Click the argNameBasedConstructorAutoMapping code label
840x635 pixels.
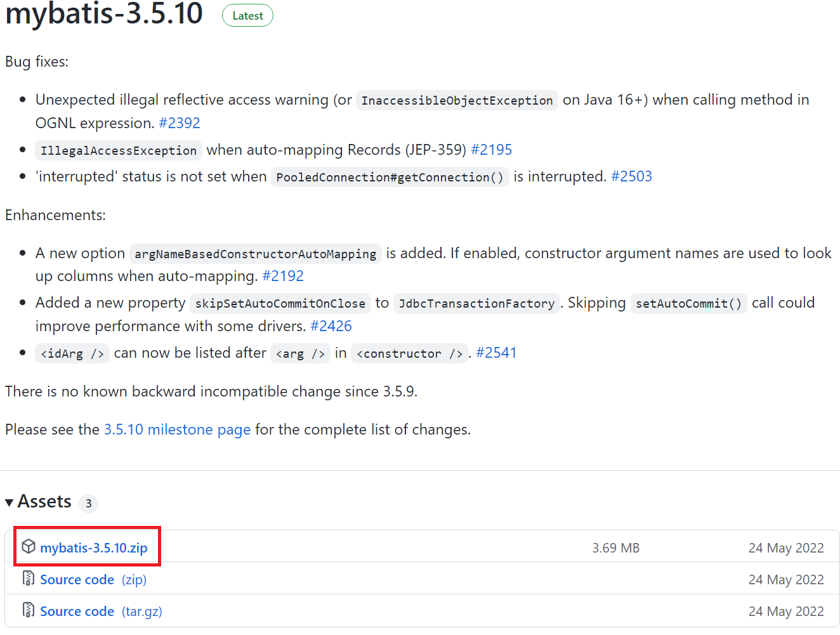255,254
